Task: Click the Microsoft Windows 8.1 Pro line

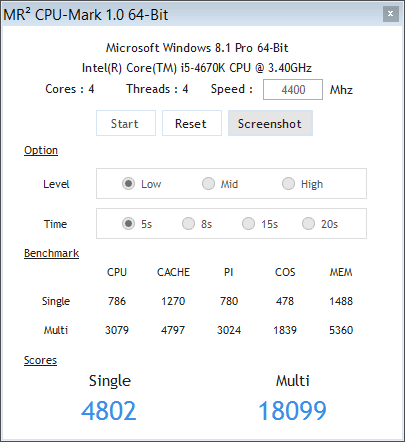Action: tap(197, 48)
